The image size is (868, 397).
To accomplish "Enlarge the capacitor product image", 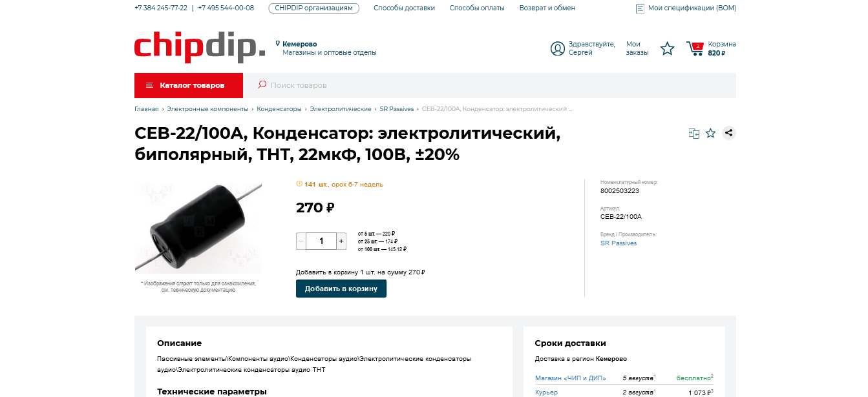I will pos(198,227).
